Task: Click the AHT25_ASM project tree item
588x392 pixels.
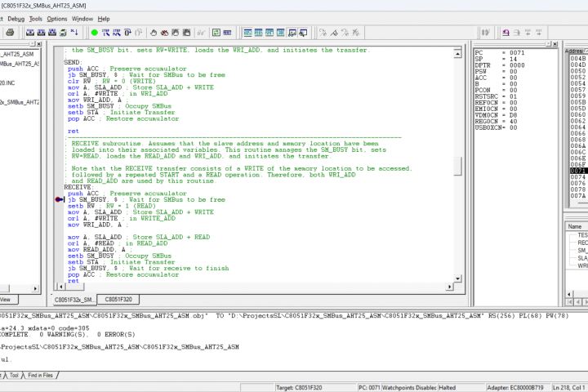Action: click(x=18, y=55)
